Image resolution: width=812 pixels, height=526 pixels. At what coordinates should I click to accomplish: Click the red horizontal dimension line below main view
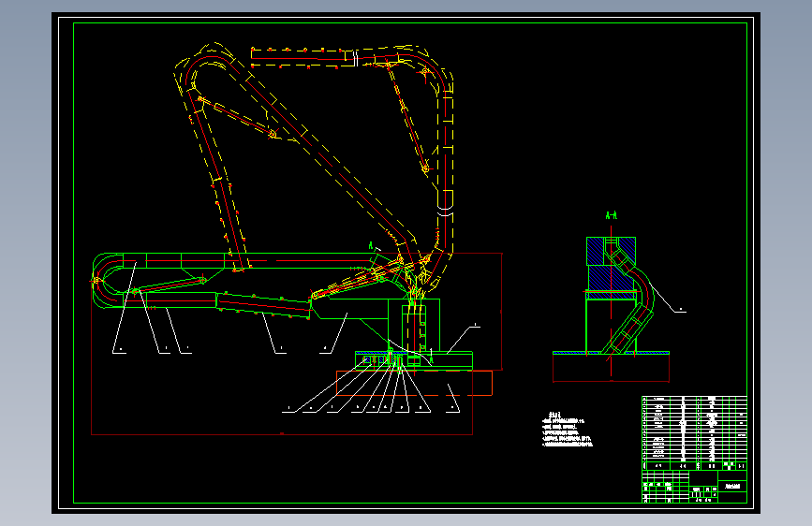(x=282, y=434)
